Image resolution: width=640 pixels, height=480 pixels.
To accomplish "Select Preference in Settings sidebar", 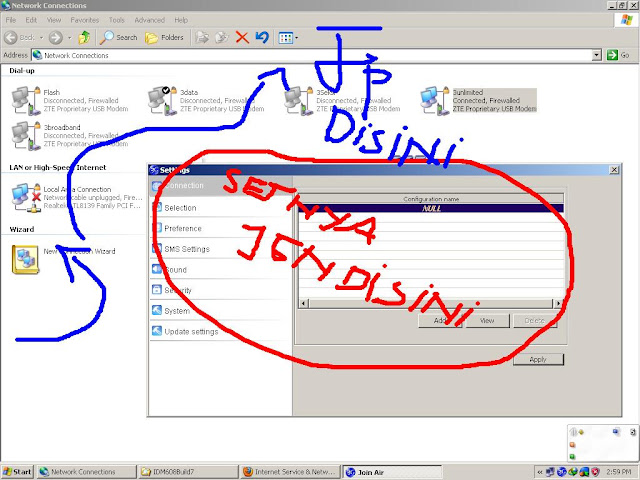I will pyautogui.click(x=182, y=228).
